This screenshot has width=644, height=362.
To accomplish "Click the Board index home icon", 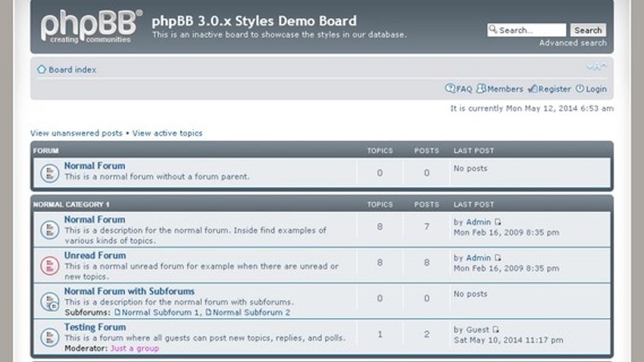I will tap(42, 70).
